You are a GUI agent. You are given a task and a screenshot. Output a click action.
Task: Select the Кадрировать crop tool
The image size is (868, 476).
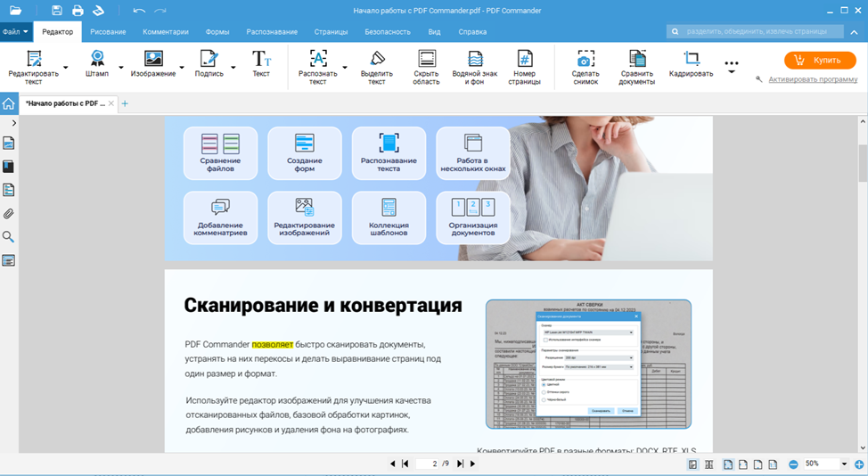pos(691,63)
